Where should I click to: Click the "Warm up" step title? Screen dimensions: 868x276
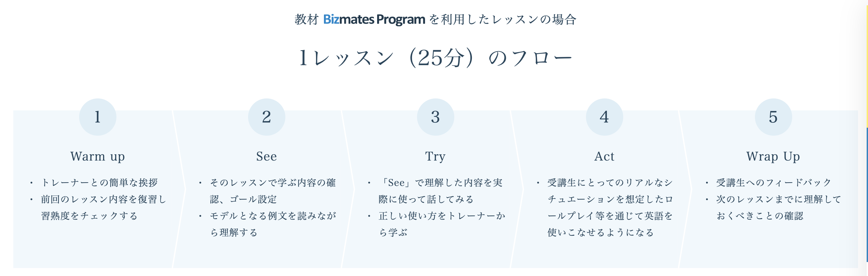[x=98, y=156]
